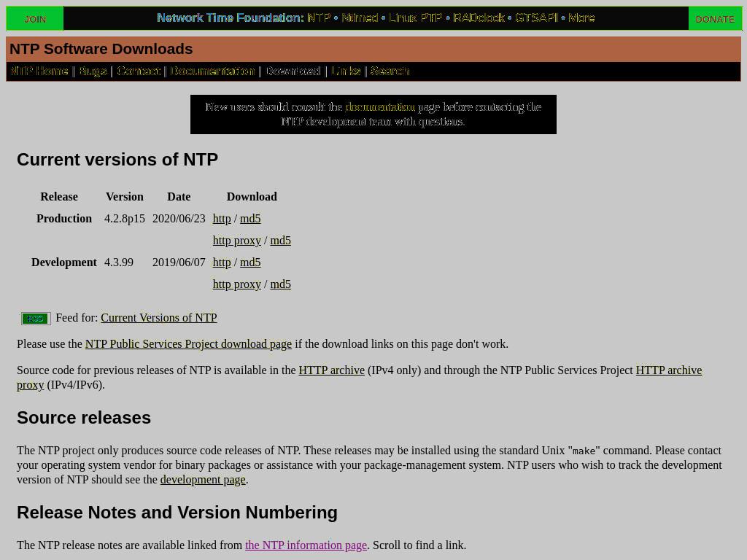Viewport: 747px width, 560px height.
Task: Open GTSAPI link in top bar
Action: (536, 18)
